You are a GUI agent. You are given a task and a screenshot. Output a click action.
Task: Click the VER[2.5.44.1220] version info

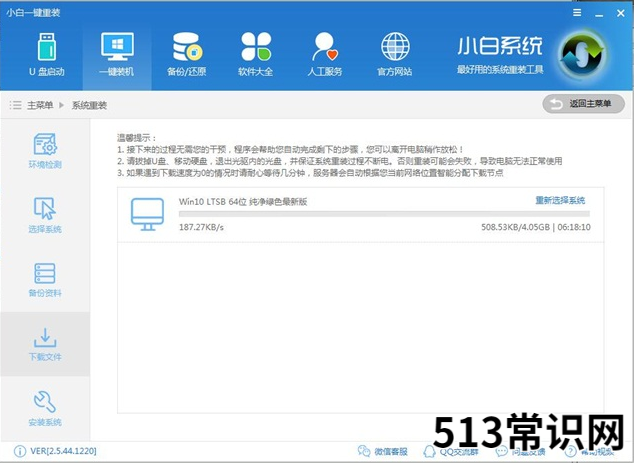63,451
